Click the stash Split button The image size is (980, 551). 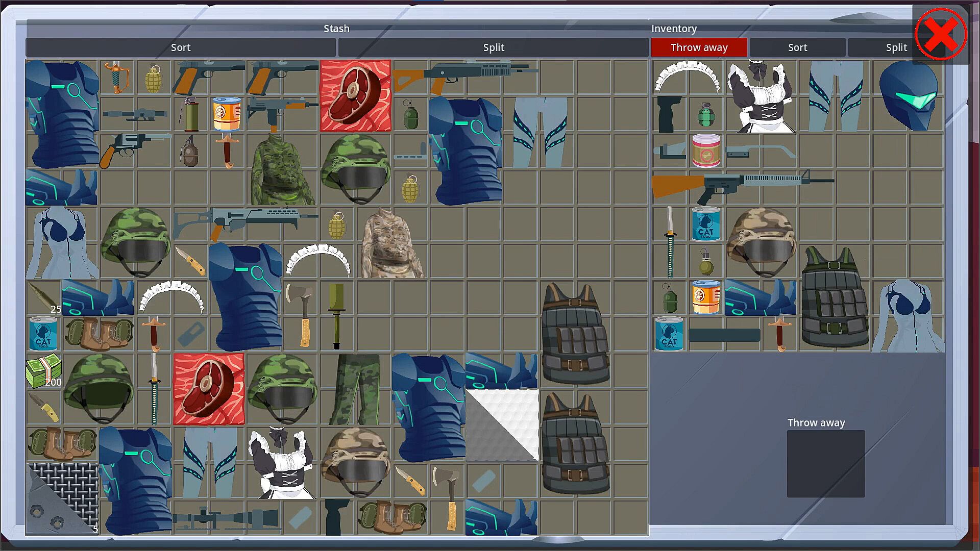click(493, 47)
